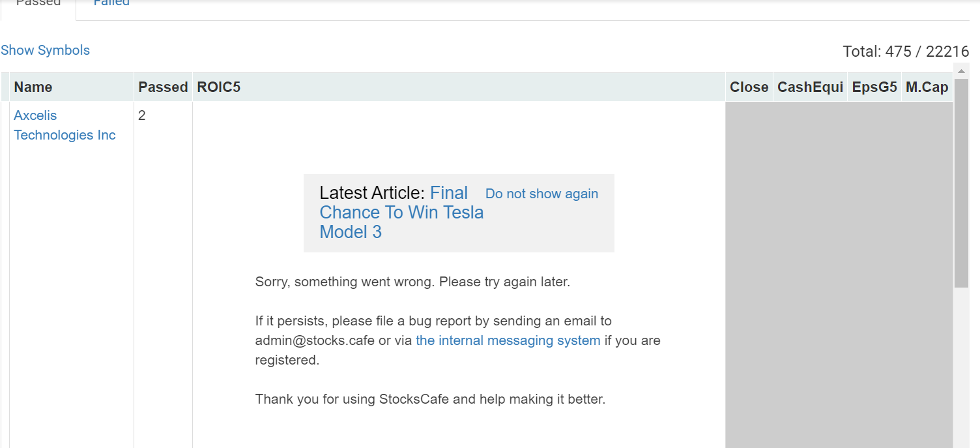Click the Show Symbols link
The width and height of the screenshot is (980, 448).
45,50
